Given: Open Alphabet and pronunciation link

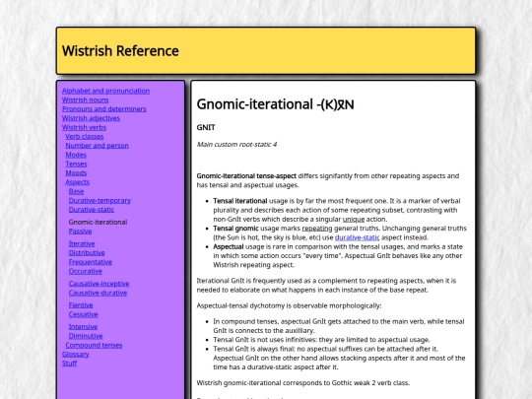Looking at the screenshot, I should (x=105, y=91).
